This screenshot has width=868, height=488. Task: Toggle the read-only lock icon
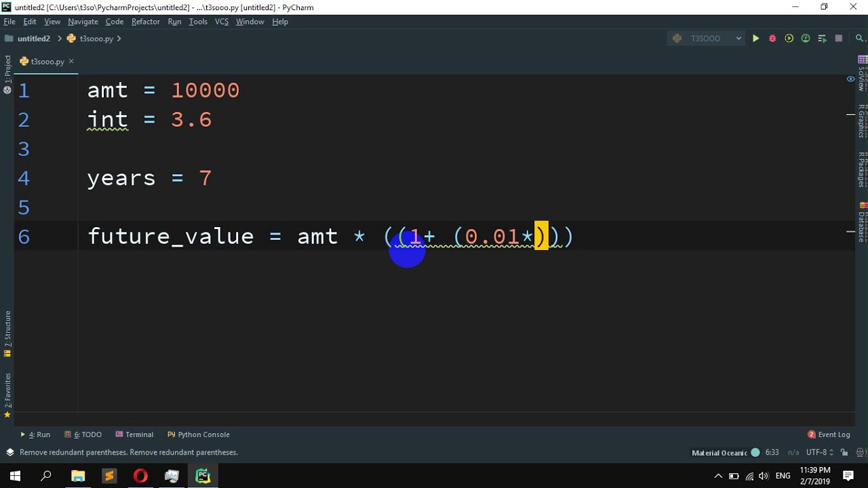click(x=844, y=452)
